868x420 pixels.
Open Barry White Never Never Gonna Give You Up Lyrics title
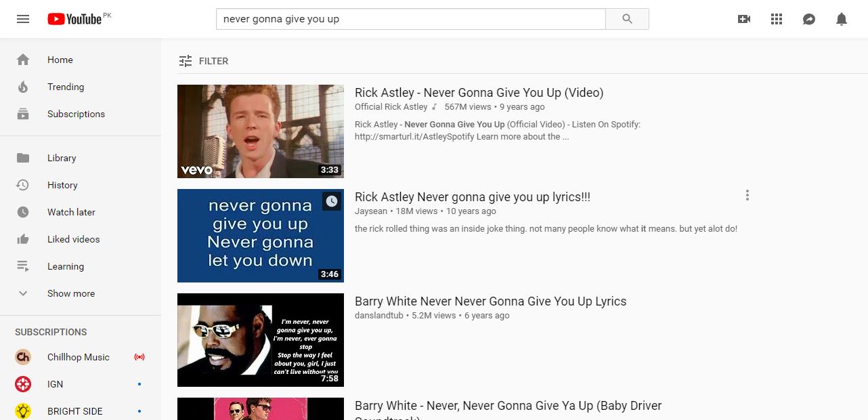[490, 301]
